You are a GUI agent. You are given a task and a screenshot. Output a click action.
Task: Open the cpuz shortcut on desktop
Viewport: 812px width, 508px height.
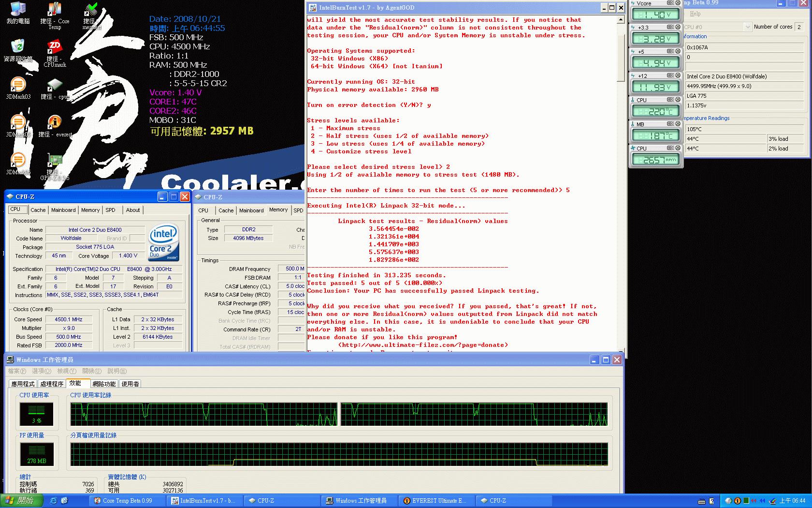55,88
